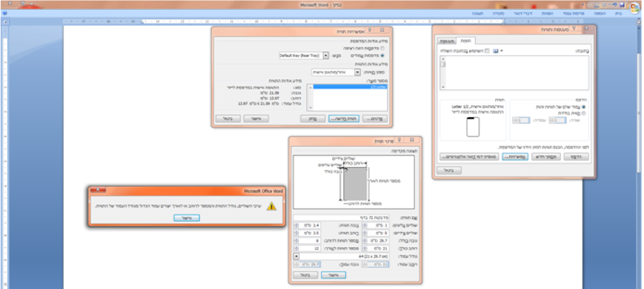Switch to the Envelopes tab
Image resolution: width=644 pixels, height=289 pixels.
point(447,41)
